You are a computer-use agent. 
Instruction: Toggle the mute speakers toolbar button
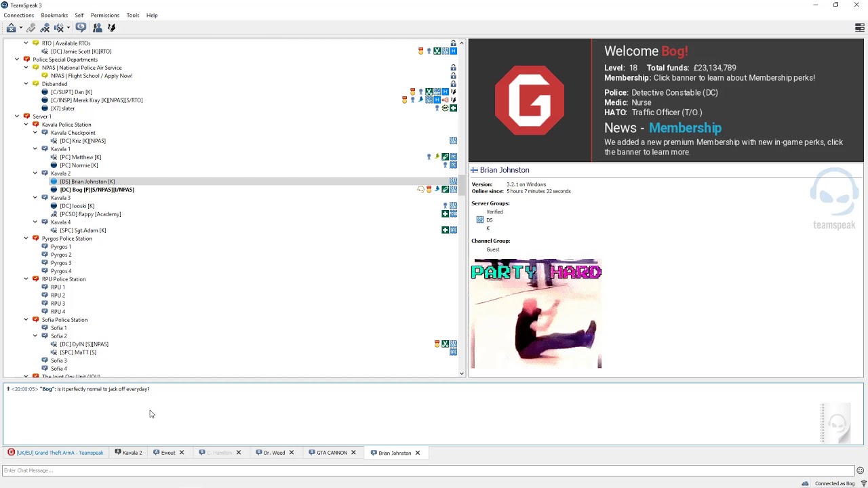pyautogui.click(x=58, y=28)
